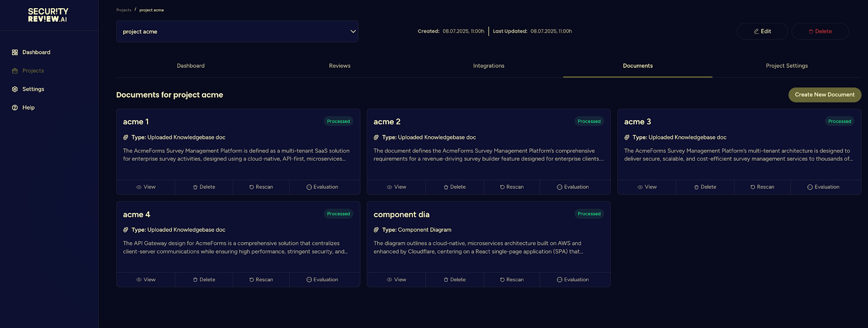868x328 pixels.
Task: Click Processed badge on component dia
Action: point(589,214)
